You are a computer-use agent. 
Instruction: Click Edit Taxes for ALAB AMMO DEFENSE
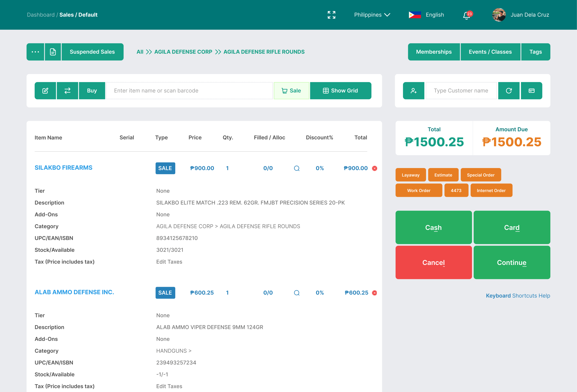click(x=169, y=386)
